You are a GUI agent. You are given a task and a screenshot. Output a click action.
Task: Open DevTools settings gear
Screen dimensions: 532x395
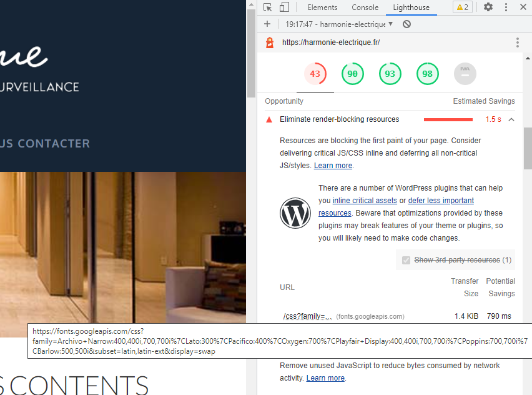coord(488,7)
